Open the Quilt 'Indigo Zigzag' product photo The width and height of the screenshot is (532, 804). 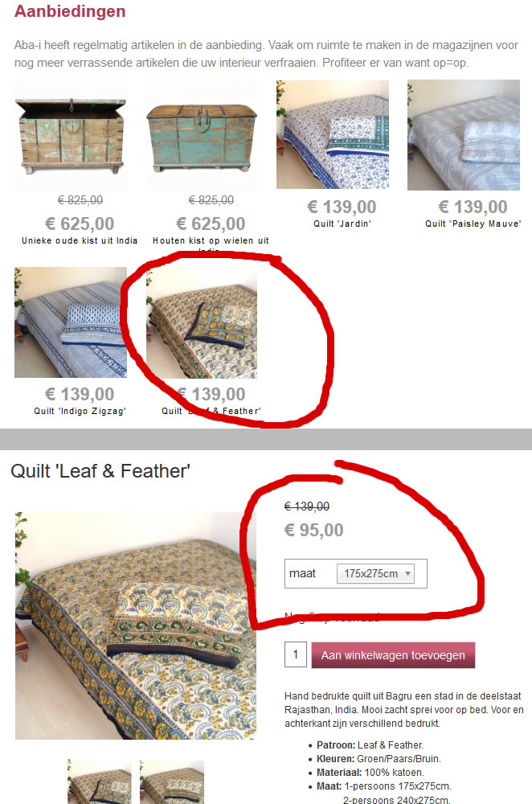[x=71, y=322]
